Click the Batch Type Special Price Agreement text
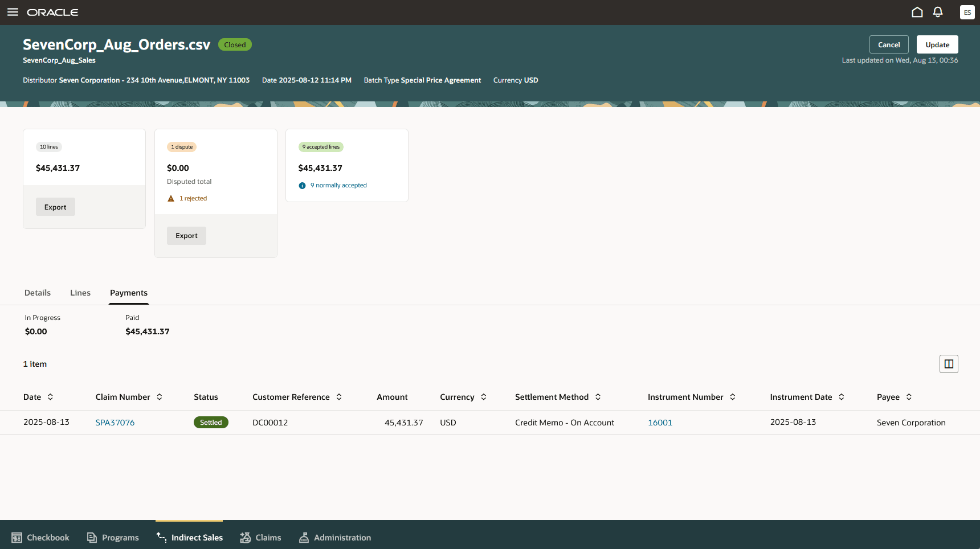The height and width of the screenshot is (549, 980). [422, 80]
